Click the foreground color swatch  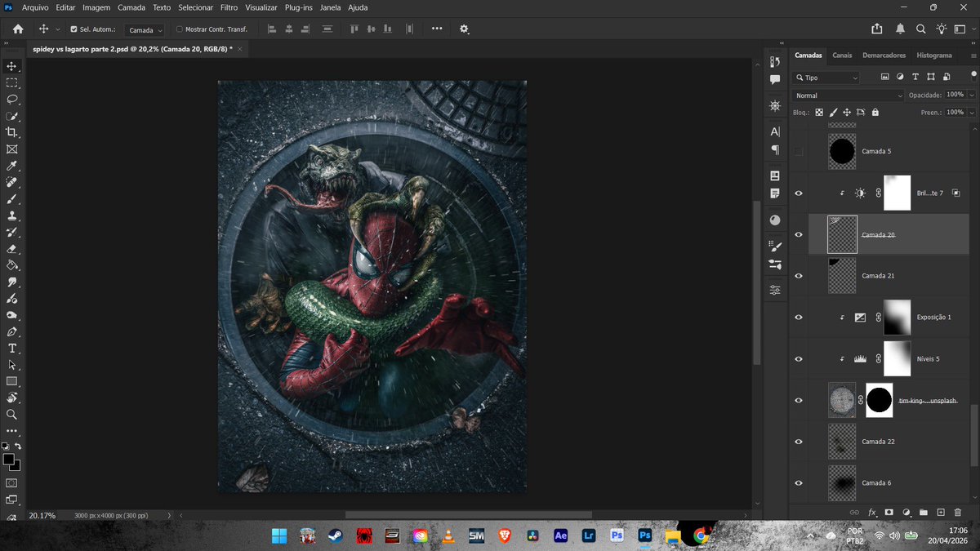[9, 460]
